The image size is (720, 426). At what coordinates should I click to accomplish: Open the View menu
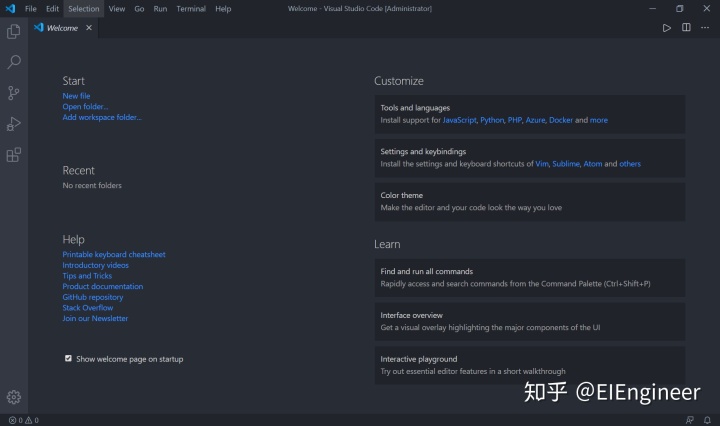pyautogui.click(x=117, y=9)
